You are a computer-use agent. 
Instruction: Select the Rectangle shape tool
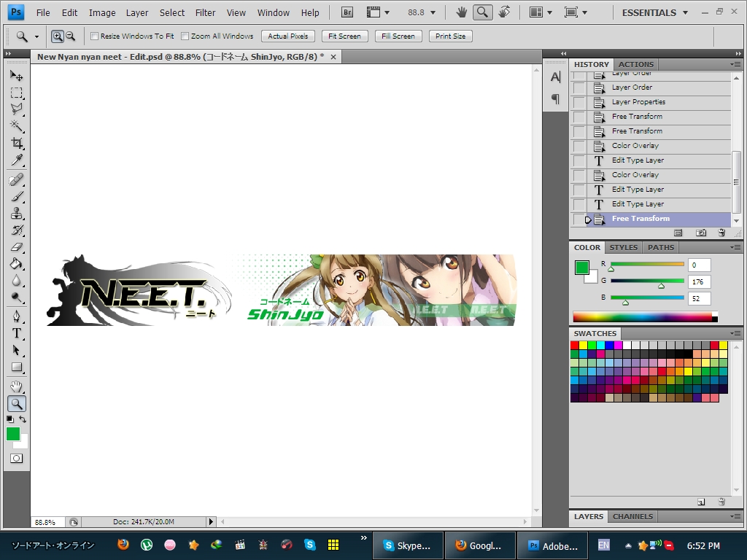coord(17,367)
